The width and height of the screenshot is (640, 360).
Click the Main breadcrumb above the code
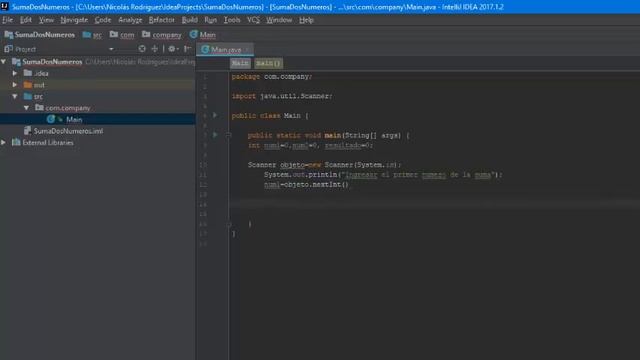[240, 63]
